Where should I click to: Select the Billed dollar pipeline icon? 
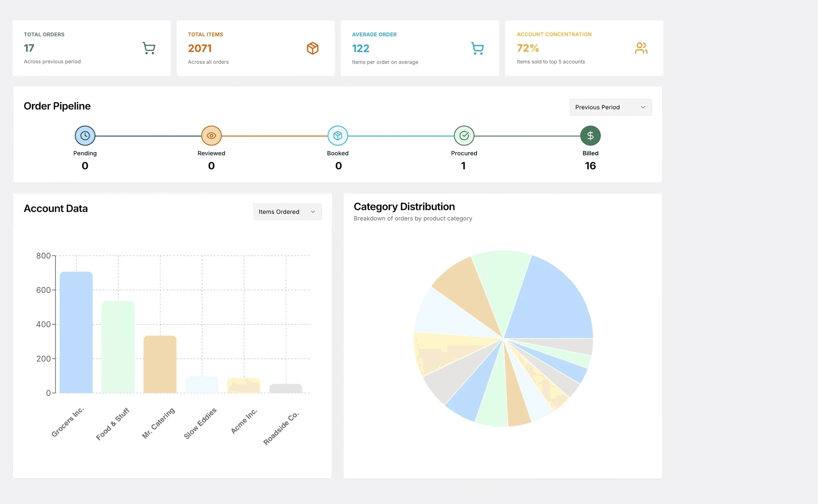click(x=590, y=136)
